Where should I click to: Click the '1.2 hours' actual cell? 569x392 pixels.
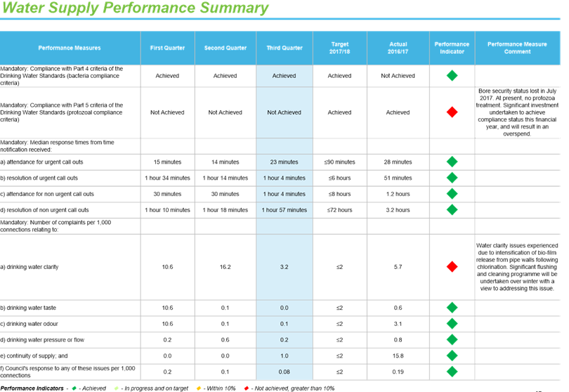coord(398,194)
